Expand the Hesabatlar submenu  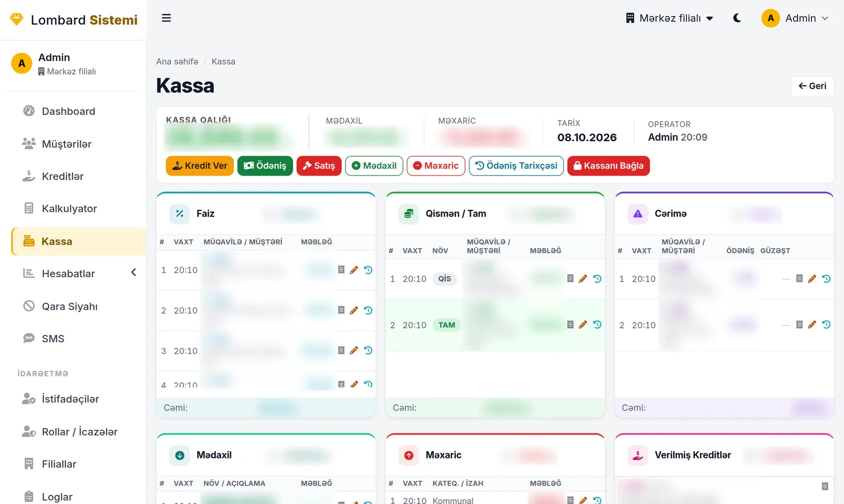pos(79,274)
